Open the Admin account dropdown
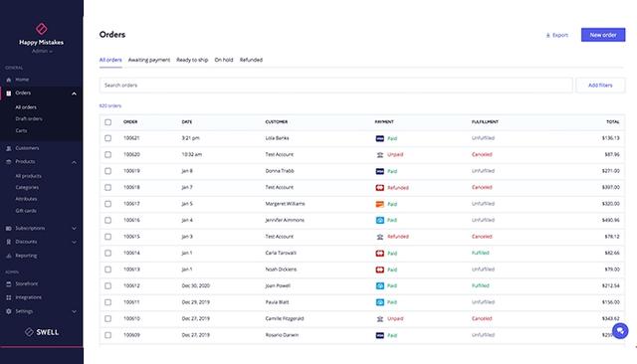This screenshot has width=637, height=364. [x=42, y=51]
